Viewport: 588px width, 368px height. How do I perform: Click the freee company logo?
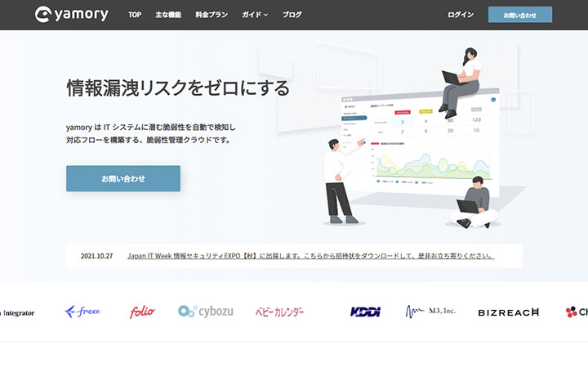pos(82,312)
